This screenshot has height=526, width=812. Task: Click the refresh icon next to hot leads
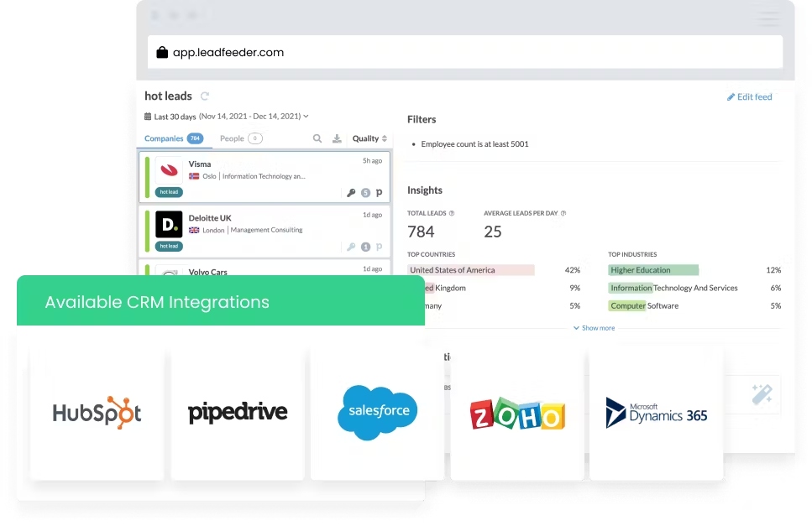205,96
